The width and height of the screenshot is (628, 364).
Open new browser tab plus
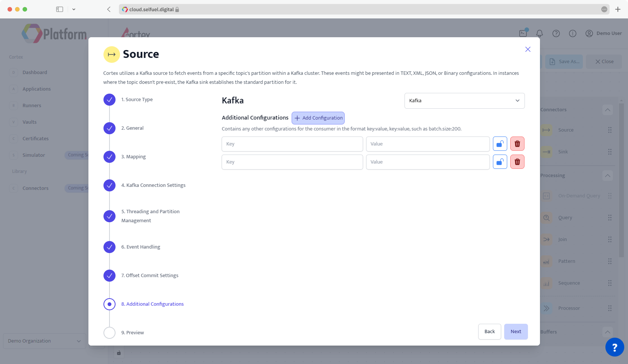618,9
